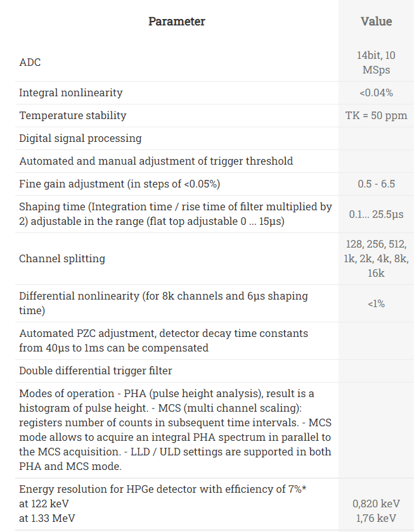Click the 0,820 keV energy resolution value
The height and width of the screenshot is (532, 419).
click(377, 503)
